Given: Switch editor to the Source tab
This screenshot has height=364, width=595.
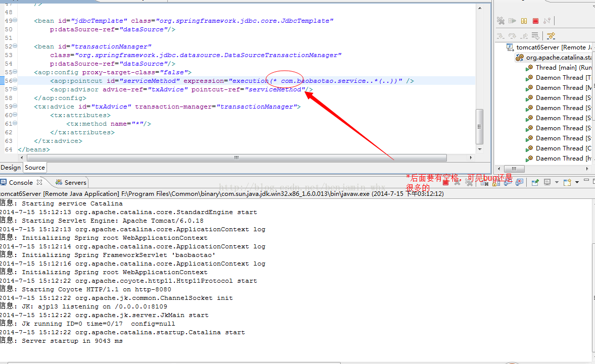Looking at the screenshot, I should 35,168.
